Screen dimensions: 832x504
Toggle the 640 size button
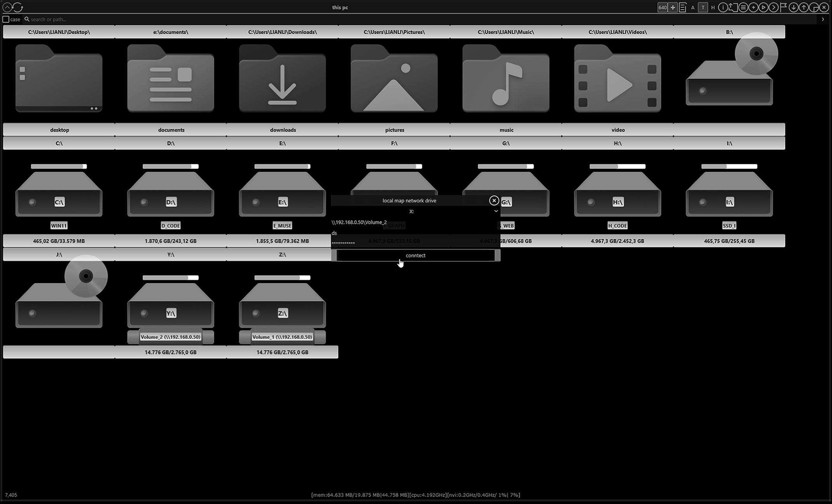pyautogui.click(x=662, y=7)
